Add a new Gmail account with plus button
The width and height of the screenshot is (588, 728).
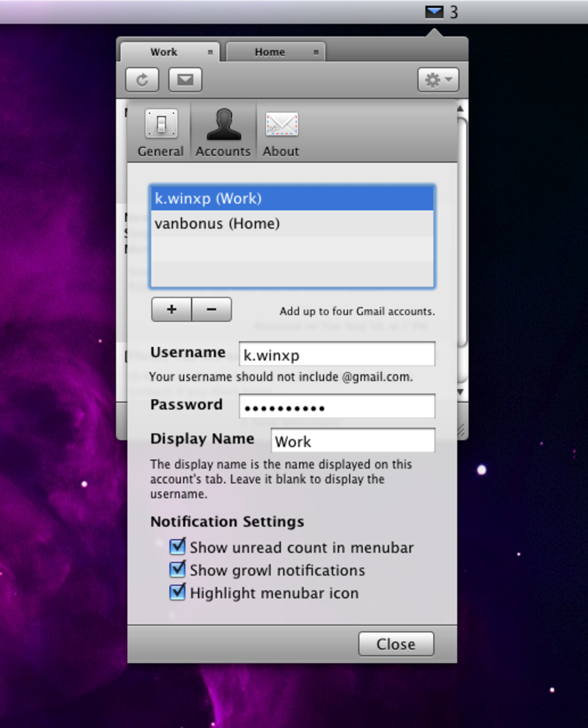[x=172, y=310]
